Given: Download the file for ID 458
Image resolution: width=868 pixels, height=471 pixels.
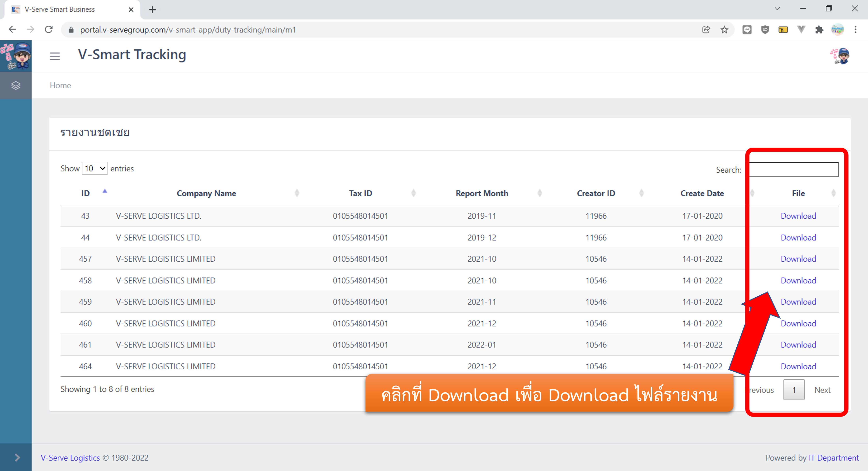Looking at the screenshot, I should (798, 280).
